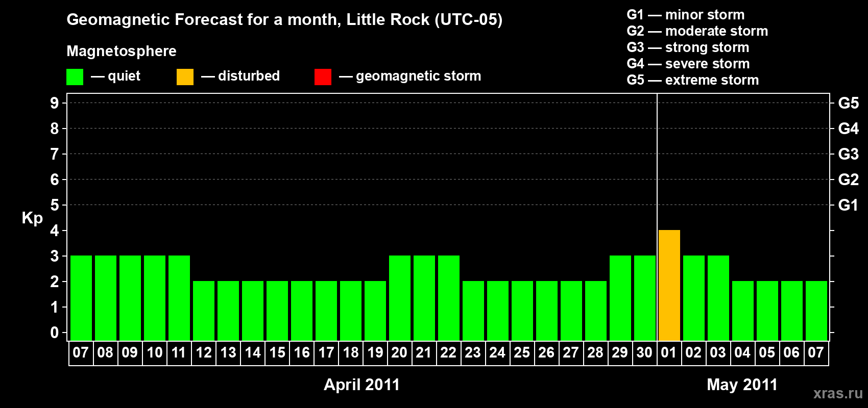Screen dimensions: 868x408
Task: Click the G1 right-axis label
Action: (849, 205)
